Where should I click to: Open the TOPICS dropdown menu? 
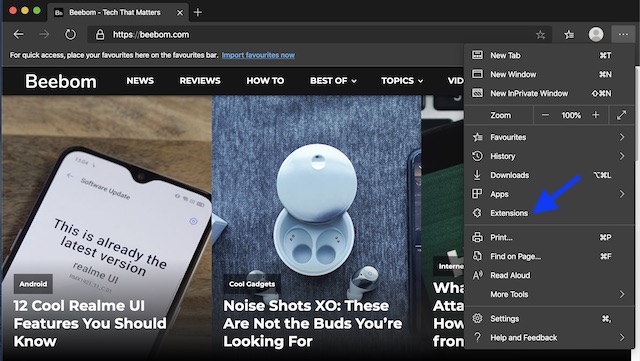tap(402, 81)
